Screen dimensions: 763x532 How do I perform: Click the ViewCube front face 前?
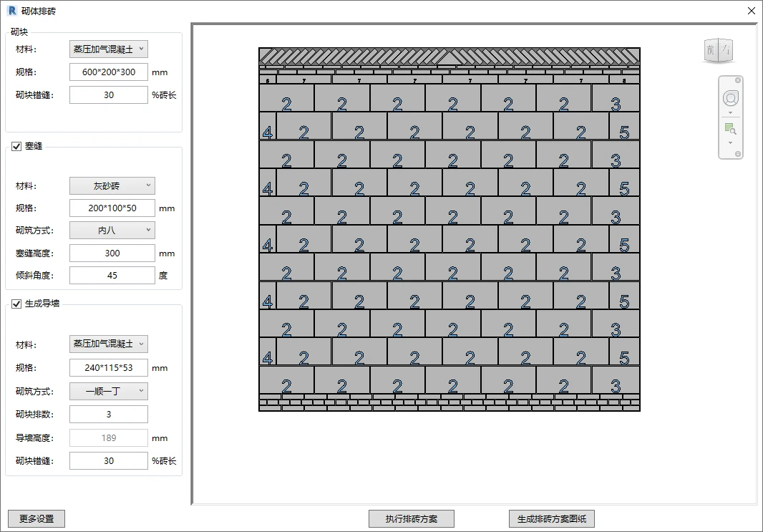pos(711,49)
